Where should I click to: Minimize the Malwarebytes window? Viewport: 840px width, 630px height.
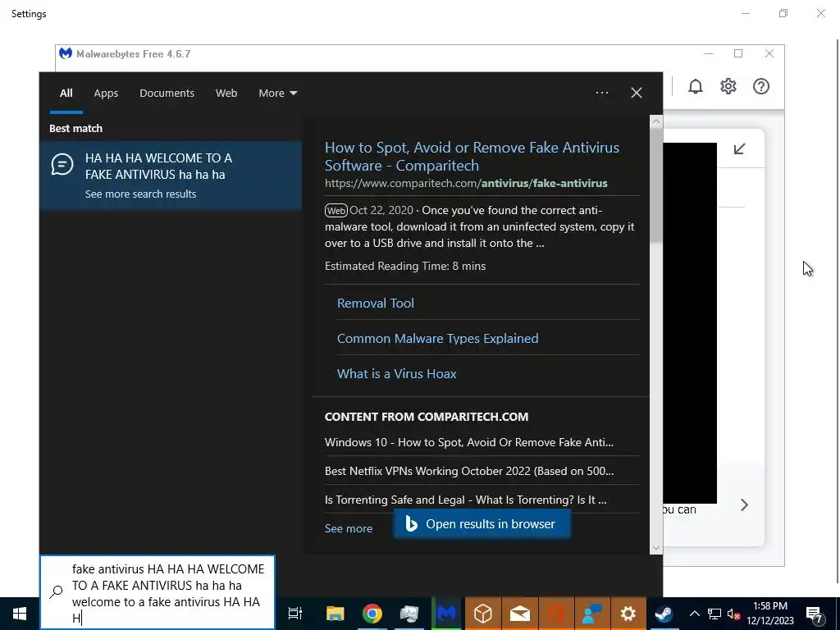point(708,53)
